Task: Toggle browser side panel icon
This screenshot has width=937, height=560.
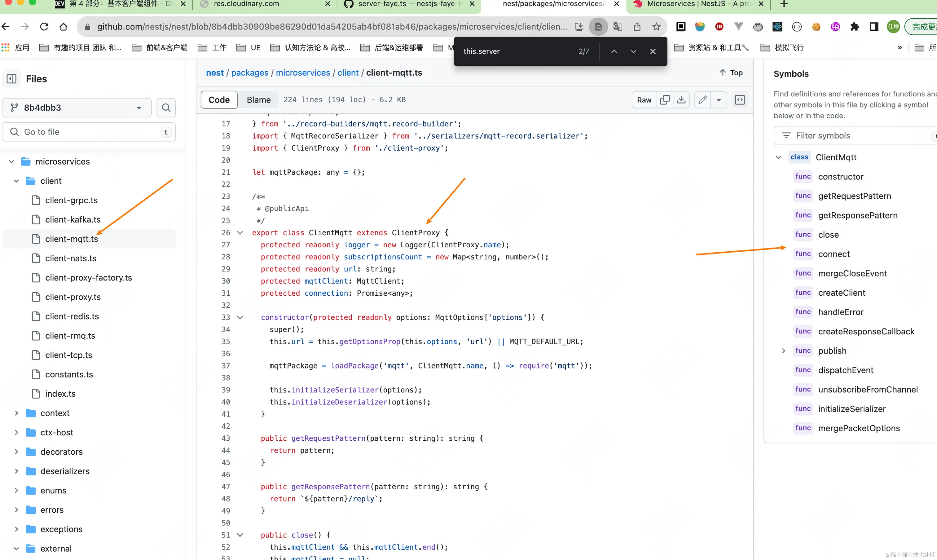Action: pos(874,26)
